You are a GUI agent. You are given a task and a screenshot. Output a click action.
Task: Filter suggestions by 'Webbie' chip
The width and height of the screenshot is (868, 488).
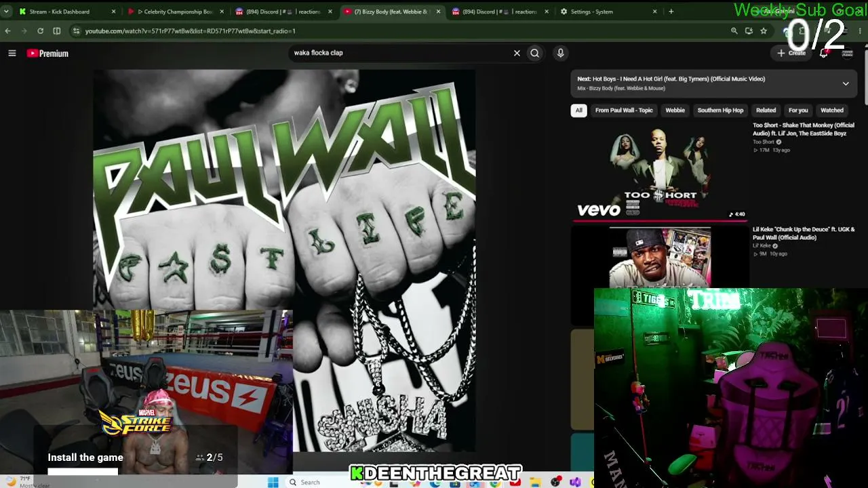coord(675,110)
